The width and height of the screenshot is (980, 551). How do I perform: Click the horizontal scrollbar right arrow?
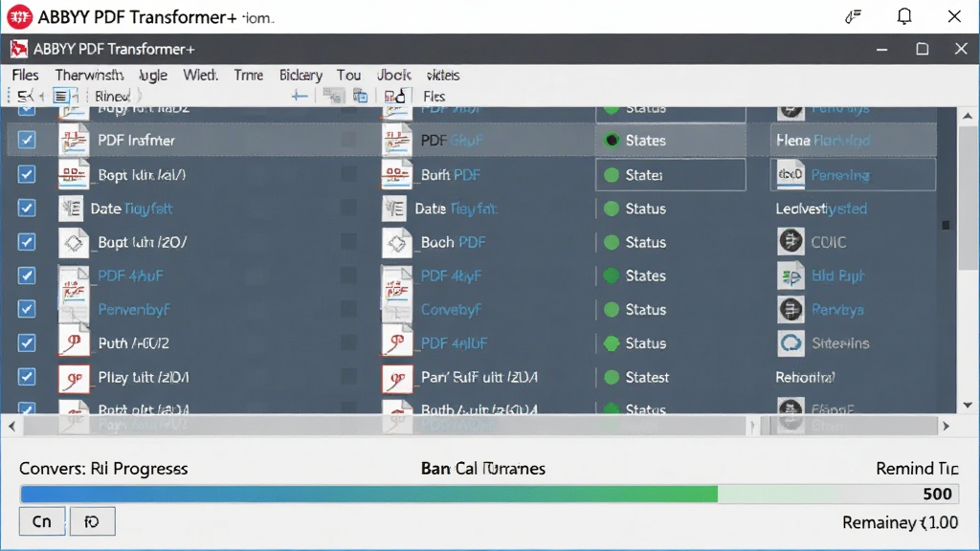click(947, 426)
